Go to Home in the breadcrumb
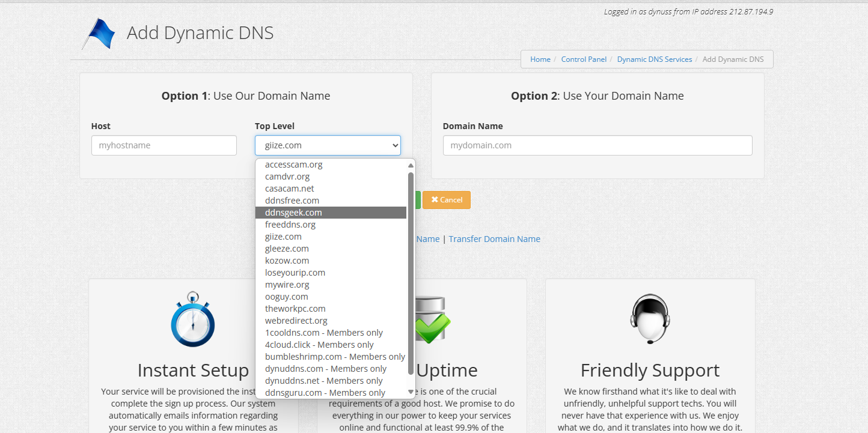868x433 pixels. pyautogui.click(x=540, y=59)
